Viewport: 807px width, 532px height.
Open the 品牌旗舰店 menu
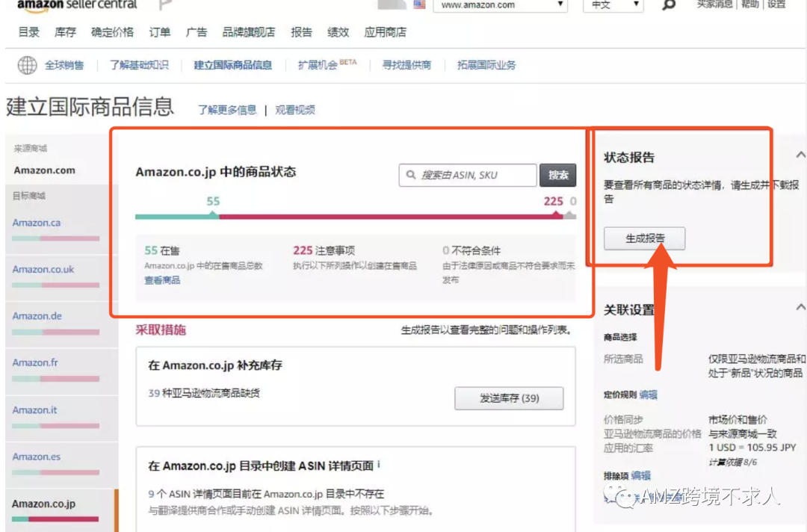click(x=249, y=32)
